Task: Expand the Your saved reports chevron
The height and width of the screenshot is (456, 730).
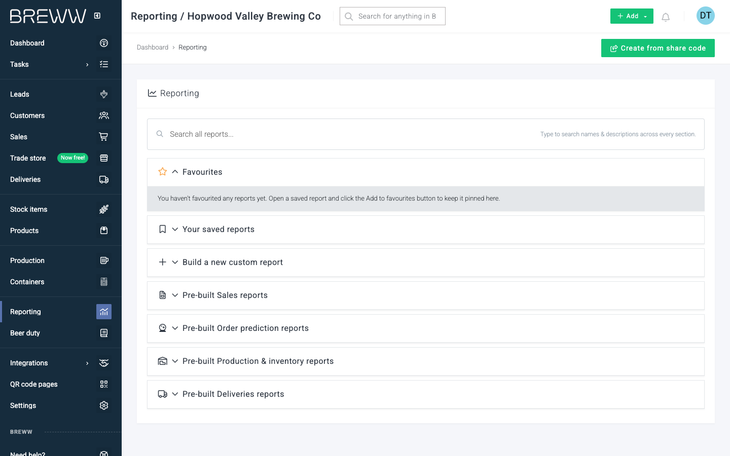Action: [175, 229]
